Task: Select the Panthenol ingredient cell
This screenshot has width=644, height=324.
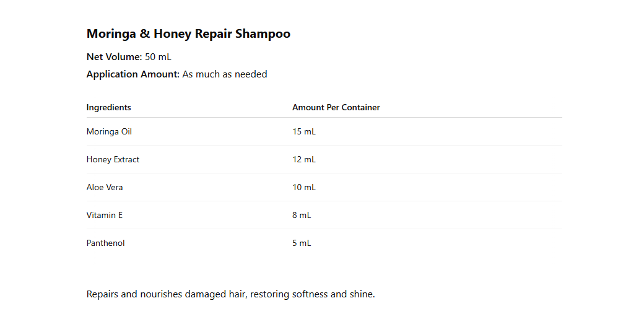Action: pyautogui.click(x=105, y=243)
